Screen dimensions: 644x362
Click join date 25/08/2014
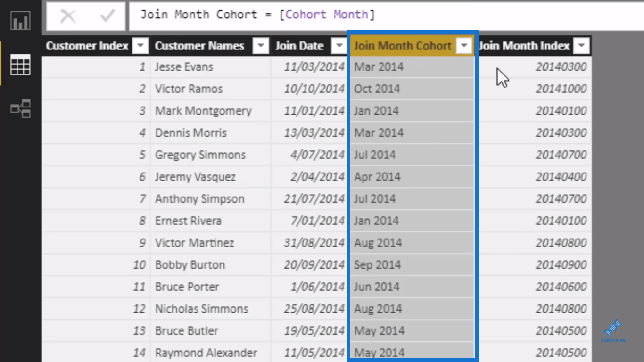[314, 309]
